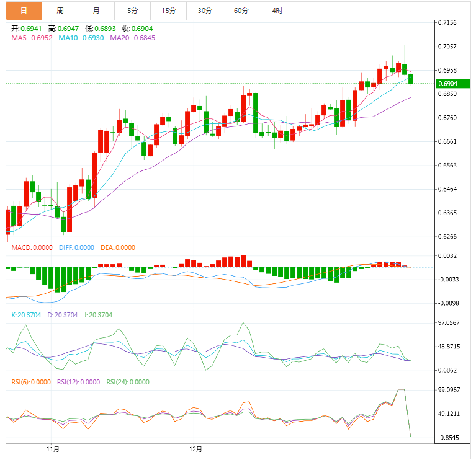Viewport: 476px width, 465px height.
Task: Click the 12月 date axis marker
Action: pos(196,448)
